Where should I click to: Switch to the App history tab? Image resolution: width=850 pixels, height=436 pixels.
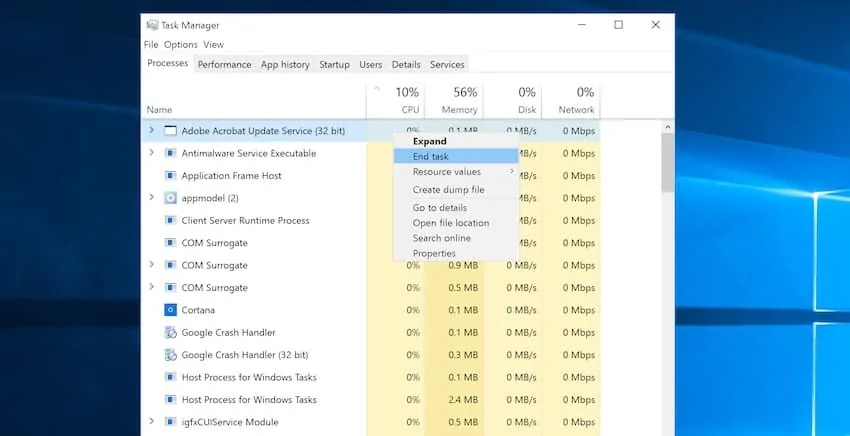[x=285, y=65]
